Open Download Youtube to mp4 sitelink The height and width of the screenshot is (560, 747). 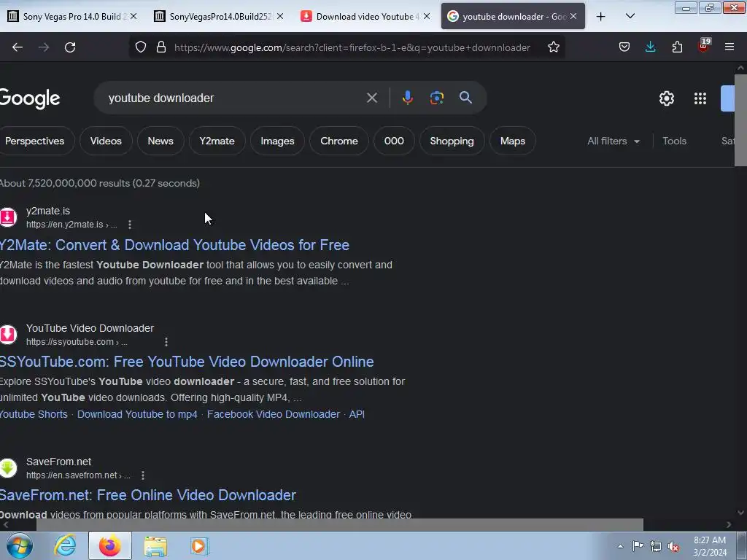[x=137, y=414]
